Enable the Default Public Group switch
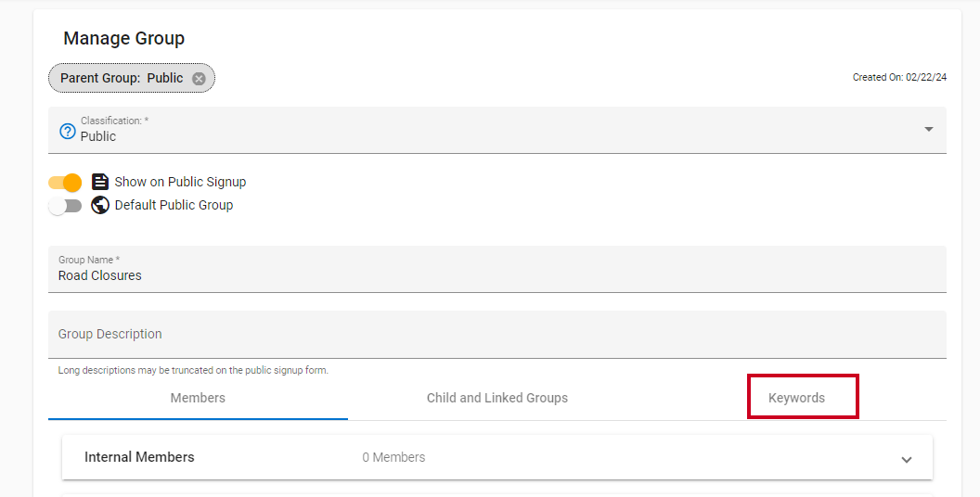The height and width of the screenshot is (497, 980). pyautogui.click(x=65, y=206)
